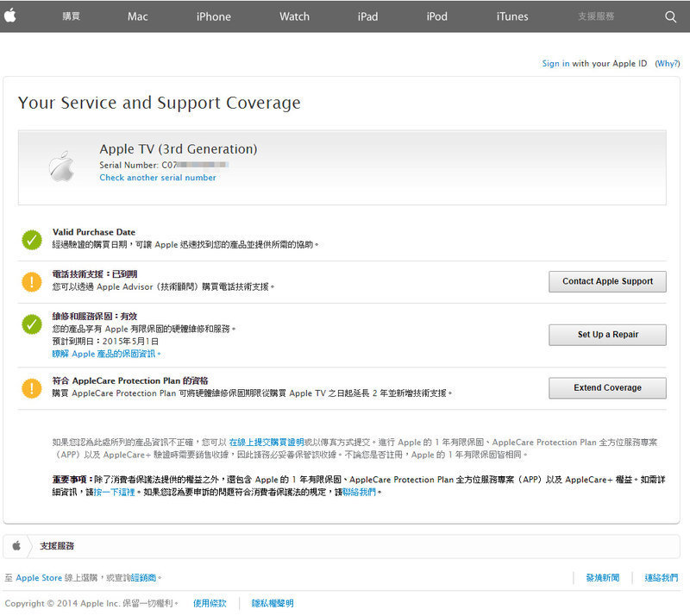This screenshot has height=616, width=690.
Task: Click the green check beside Valid Purchase Date
Action: [x=32, y=240]
